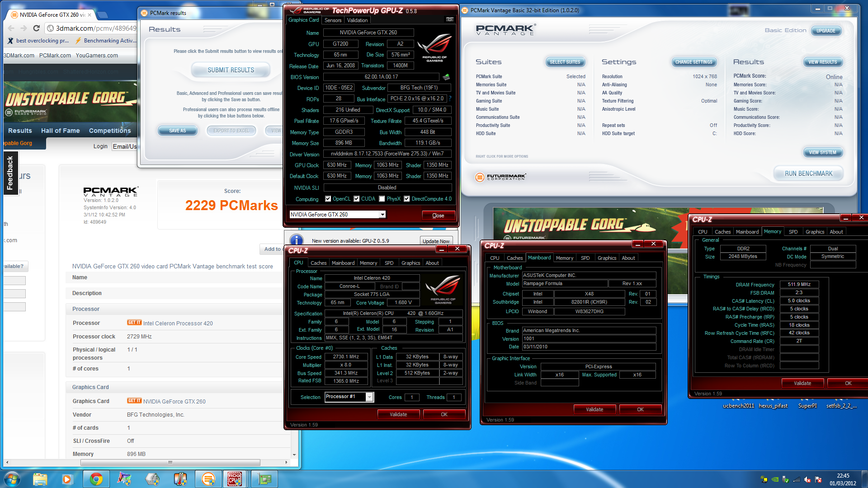Open the Caches tab in the CPU-Z CPU window
This screenshot has height=488, width=868.
(318, 263)
